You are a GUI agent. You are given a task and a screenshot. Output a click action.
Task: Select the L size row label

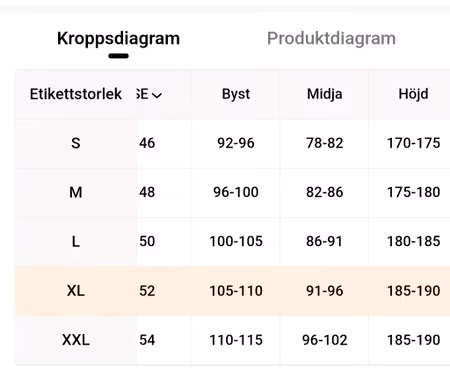[x=76, y=241]
